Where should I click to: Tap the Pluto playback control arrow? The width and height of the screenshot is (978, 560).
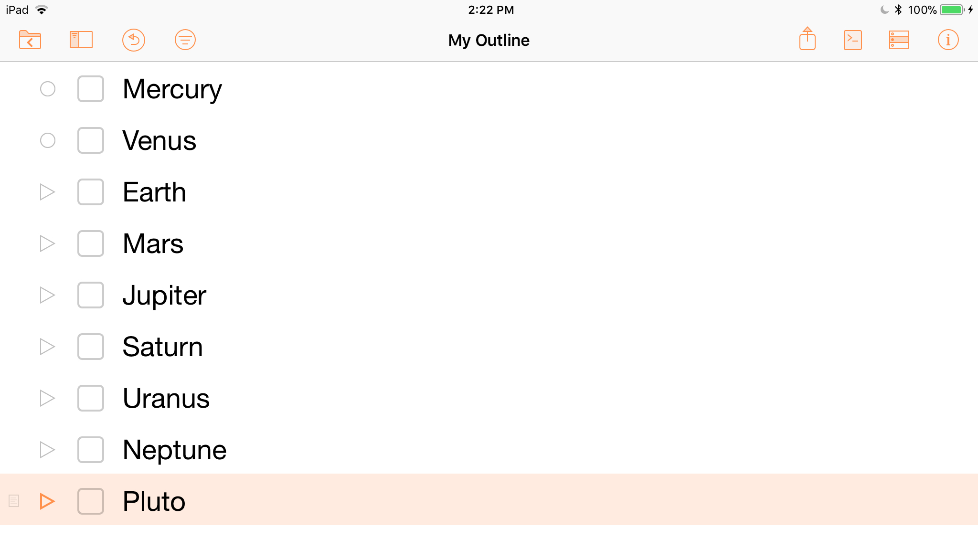[47, 502]
